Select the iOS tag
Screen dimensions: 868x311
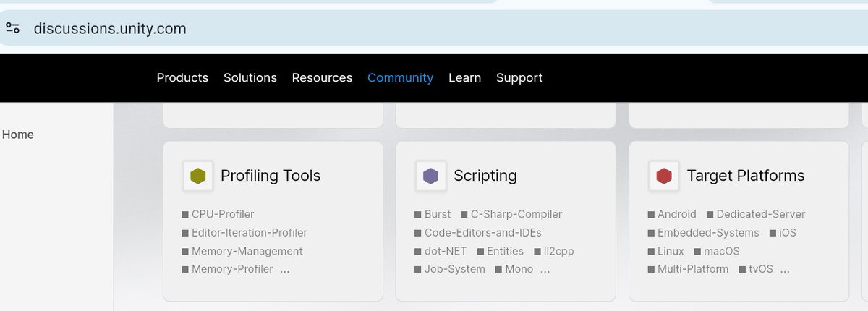coord(783,233)
